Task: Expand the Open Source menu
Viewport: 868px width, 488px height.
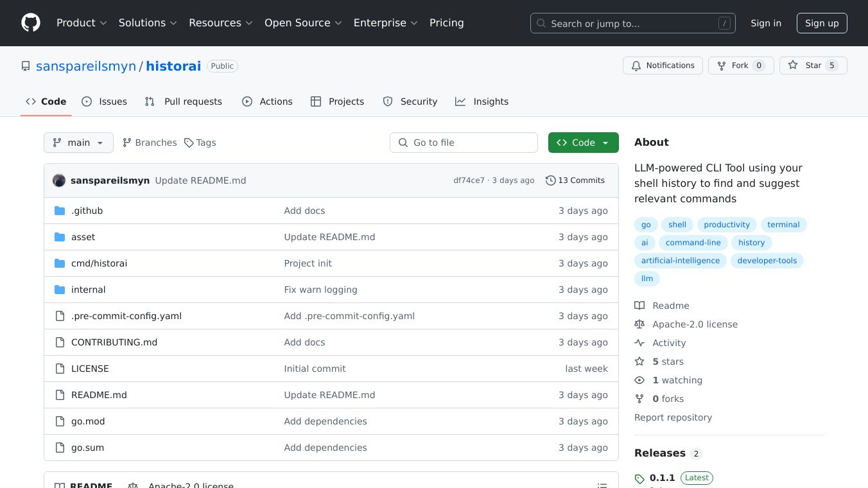Action: click(303, 23)
